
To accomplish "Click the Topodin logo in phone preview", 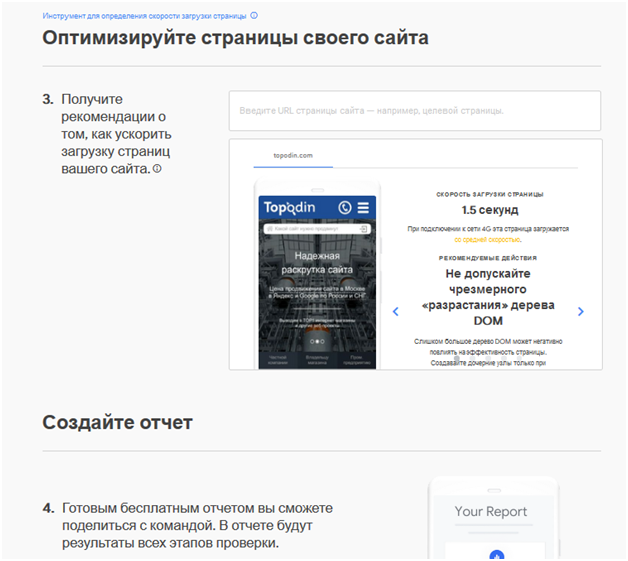I will click(289, 207).
